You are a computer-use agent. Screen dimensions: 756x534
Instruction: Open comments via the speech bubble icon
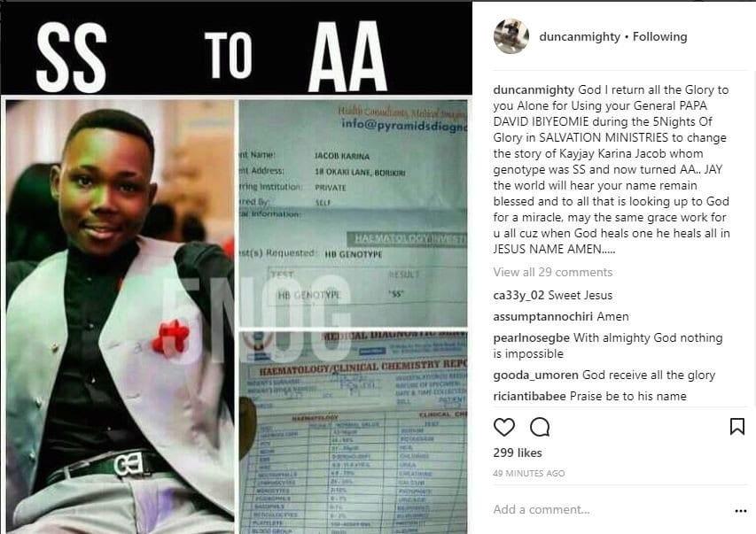tap(540, 427)
